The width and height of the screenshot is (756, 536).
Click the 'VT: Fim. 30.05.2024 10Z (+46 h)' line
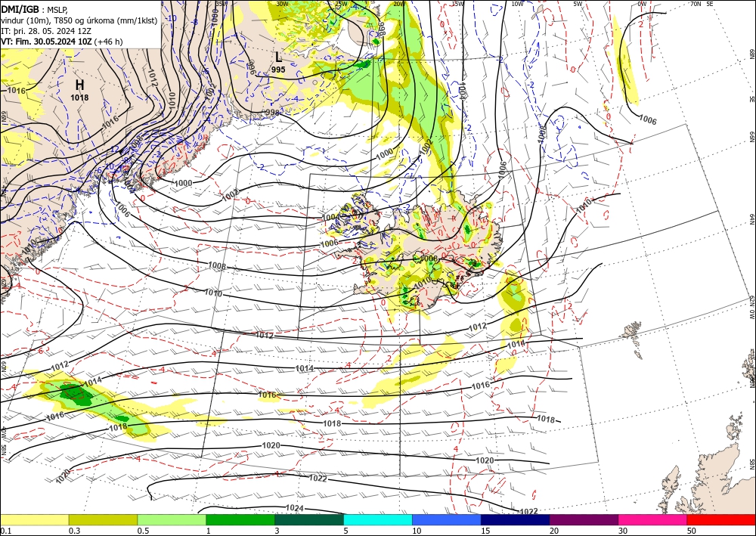coord(62,42)
